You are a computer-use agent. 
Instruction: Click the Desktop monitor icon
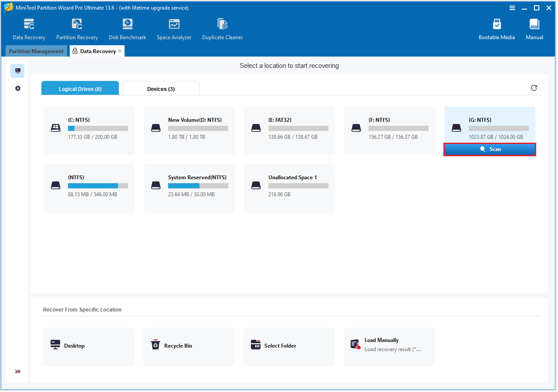55,345
